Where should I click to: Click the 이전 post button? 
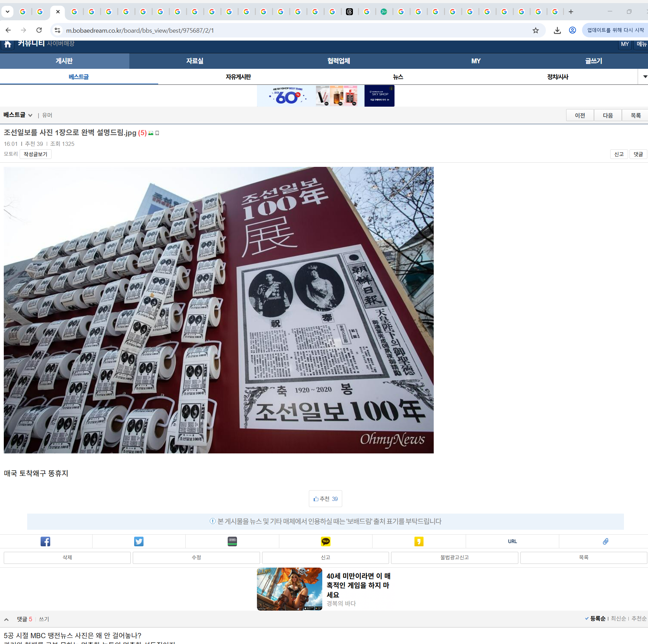point(580,115)
